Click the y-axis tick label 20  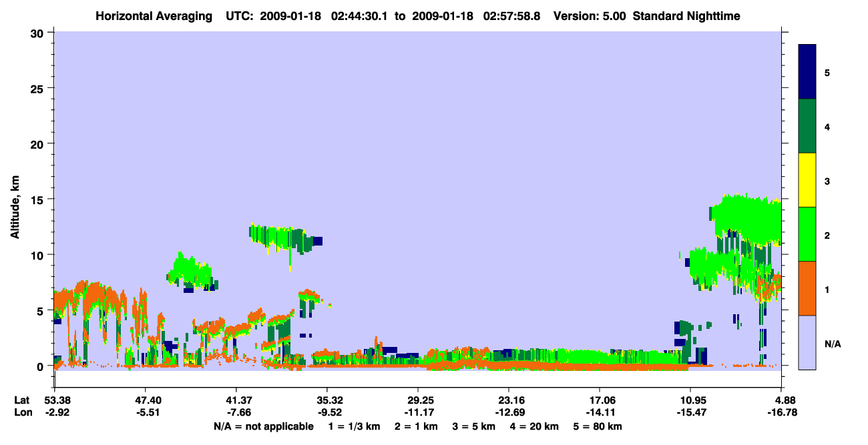pos(39,143)
